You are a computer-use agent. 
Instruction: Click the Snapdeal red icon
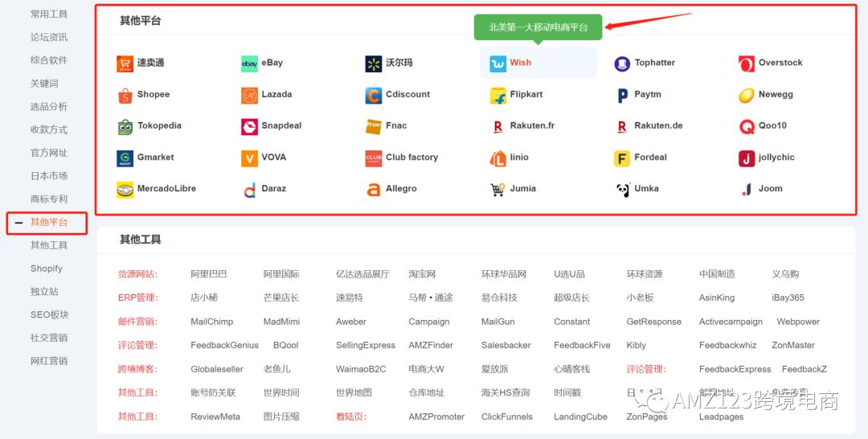pos(249,127)
